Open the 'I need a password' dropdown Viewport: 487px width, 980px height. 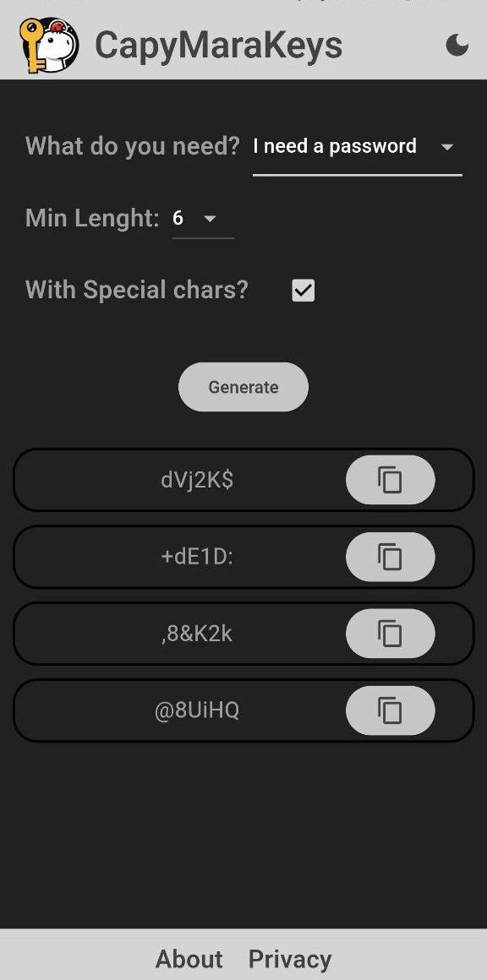coord(357,147)
